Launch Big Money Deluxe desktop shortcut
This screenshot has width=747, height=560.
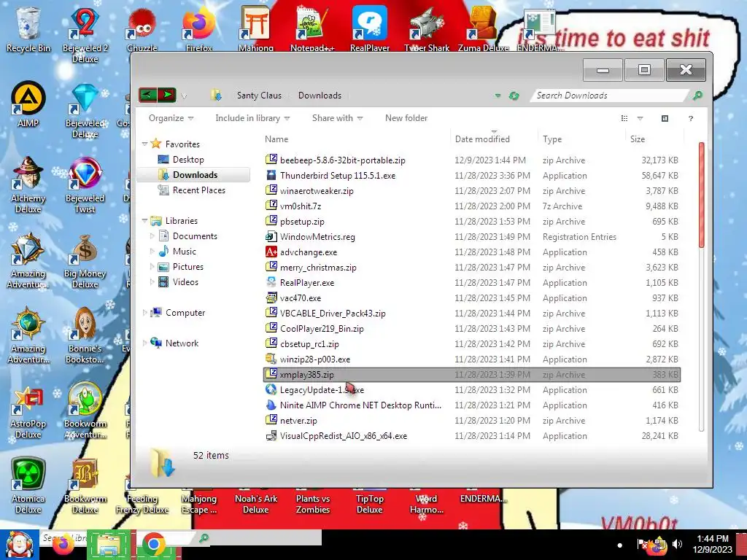85,260
